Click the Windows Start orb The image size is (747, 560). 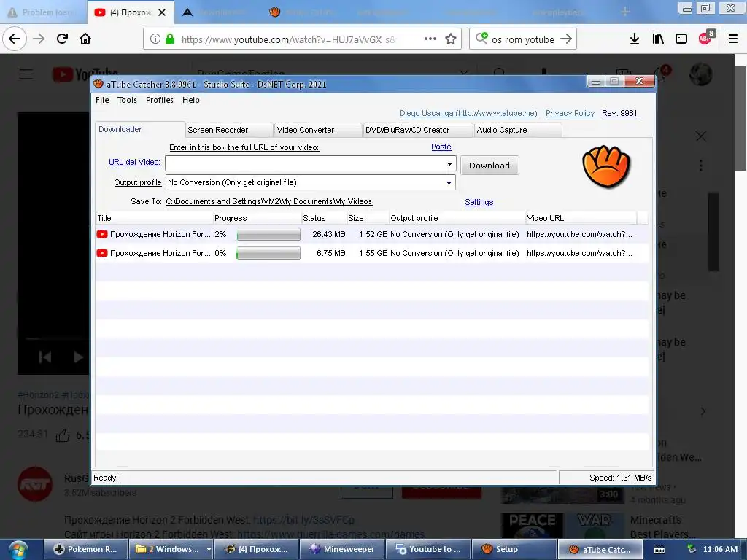(x=18, y=550)
